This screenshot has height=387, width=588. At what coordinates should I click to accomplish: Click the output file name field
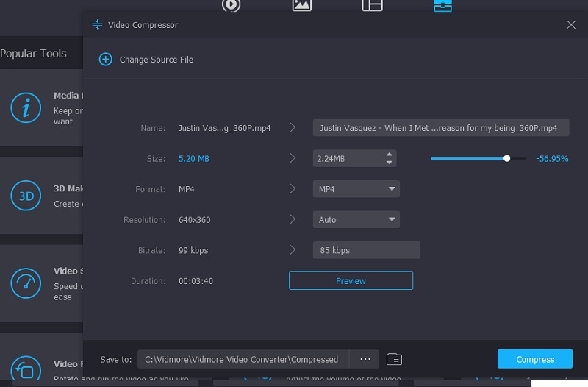(x=441, y=128)
